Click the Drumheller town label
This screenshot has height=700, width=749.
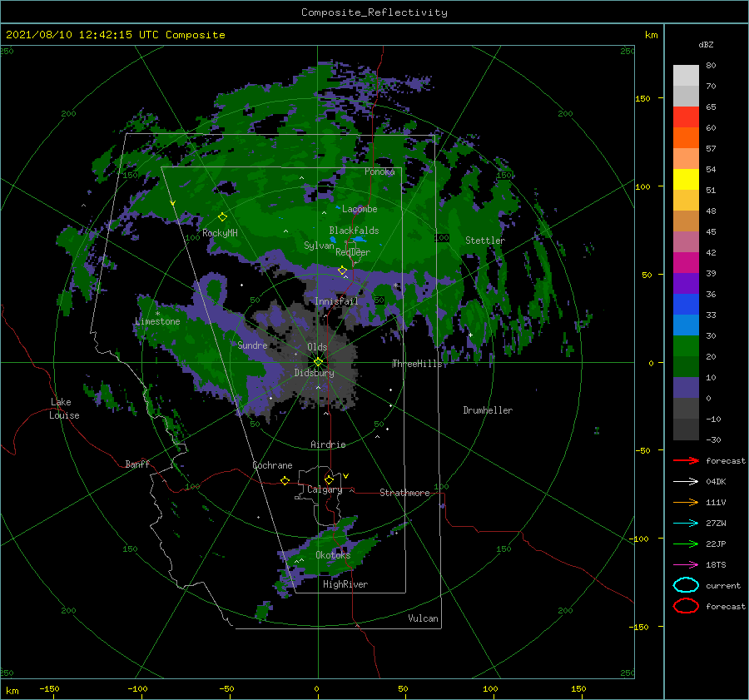(488, 410)
